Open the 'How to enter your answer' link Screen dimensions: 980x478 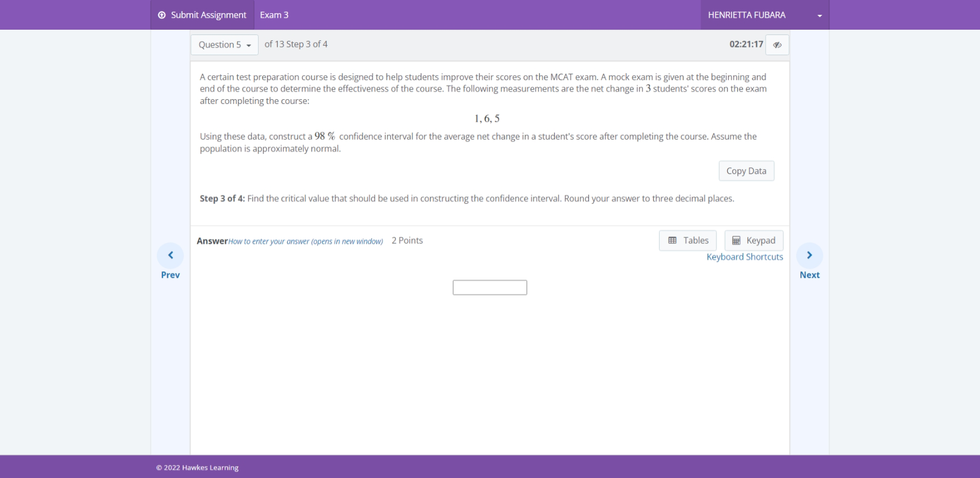pos(306,241)
